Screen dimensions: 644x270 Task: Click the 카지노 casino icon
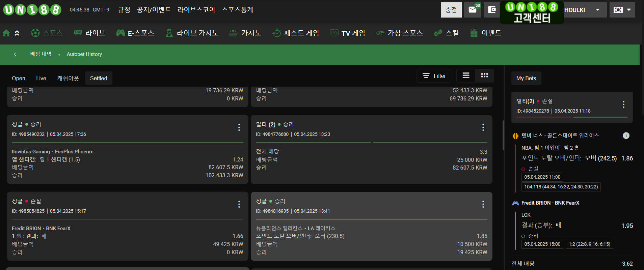(234, 33)
